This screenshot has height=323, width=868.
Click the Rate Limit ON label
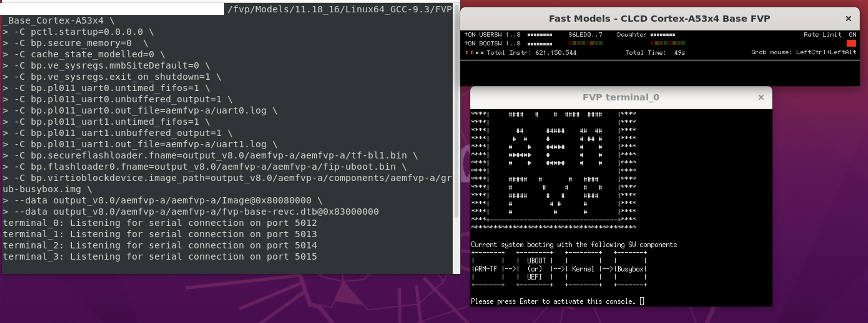tap(830, 35)
